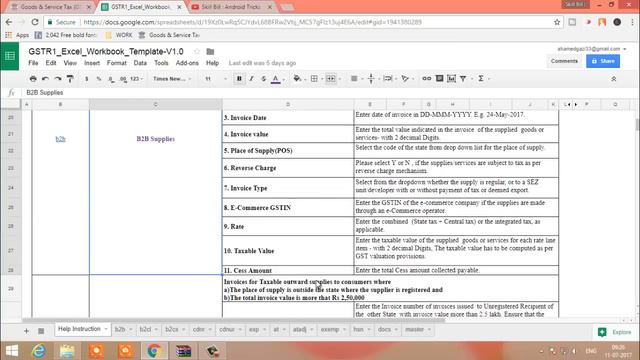Open the borders tool
The height and width of the screenshot is (360, 640).
[x=314, y=78]
